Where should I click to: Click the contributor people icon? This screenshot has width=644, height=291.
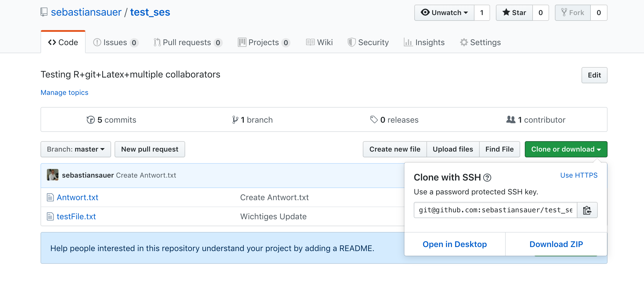(511, 119)
